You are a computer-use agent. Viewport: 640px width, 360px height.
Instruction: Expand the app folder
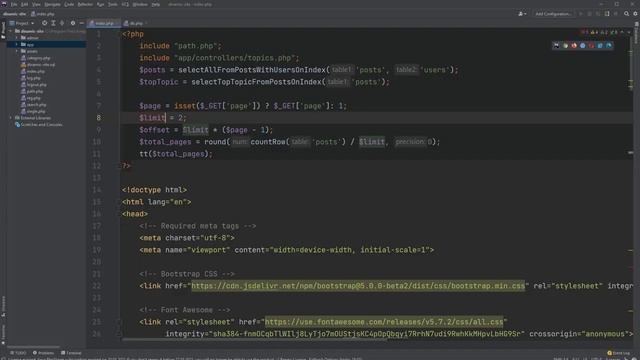(x=17, y=44)
